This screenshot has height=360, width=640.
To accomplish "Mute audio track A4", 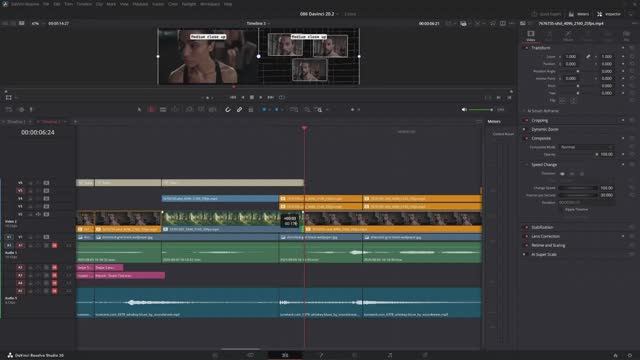I will pyautogui.click(x=54, y=283).
